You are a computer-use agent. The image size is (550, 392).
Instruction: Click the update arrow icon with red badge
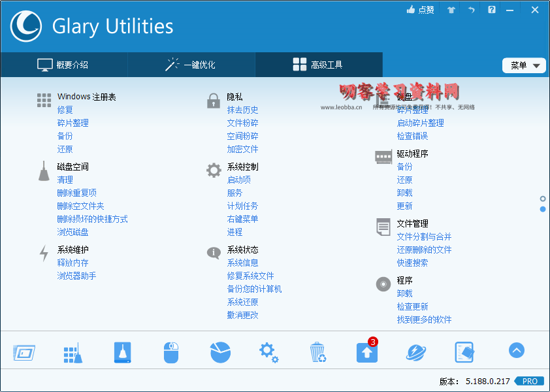[x=366, y=353]
